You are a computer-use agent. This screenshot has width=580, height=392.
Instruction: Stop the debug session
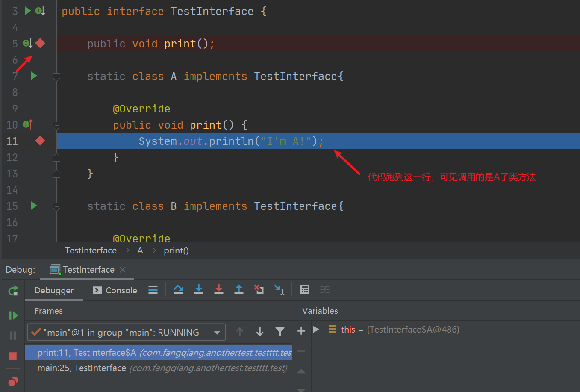coord(13,356)
